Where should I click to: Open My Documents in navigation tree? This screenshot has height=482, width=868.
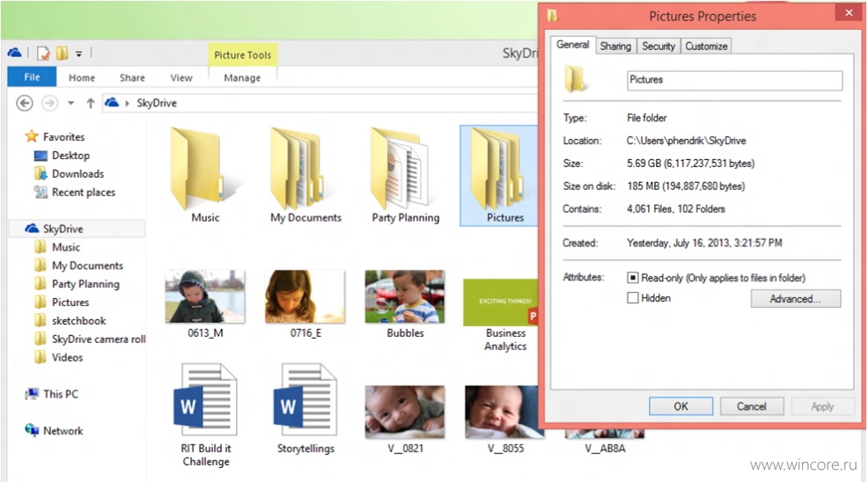(x=79, y=266)
